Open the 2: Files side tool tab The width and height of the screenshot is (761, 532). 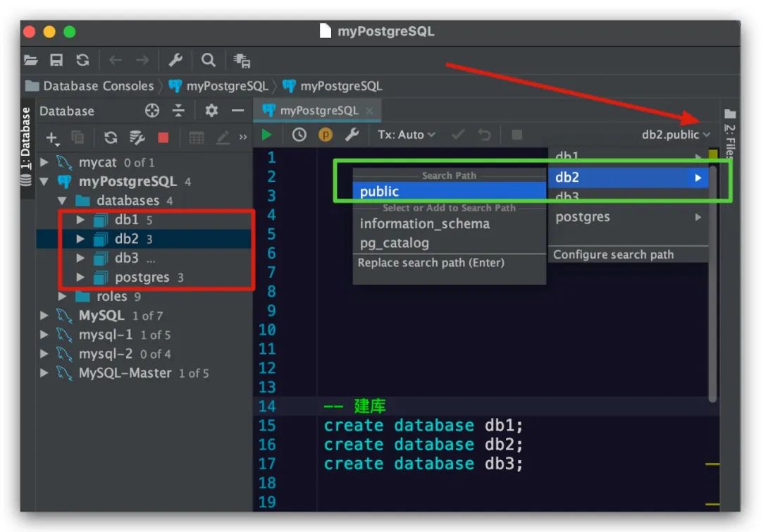730,135
